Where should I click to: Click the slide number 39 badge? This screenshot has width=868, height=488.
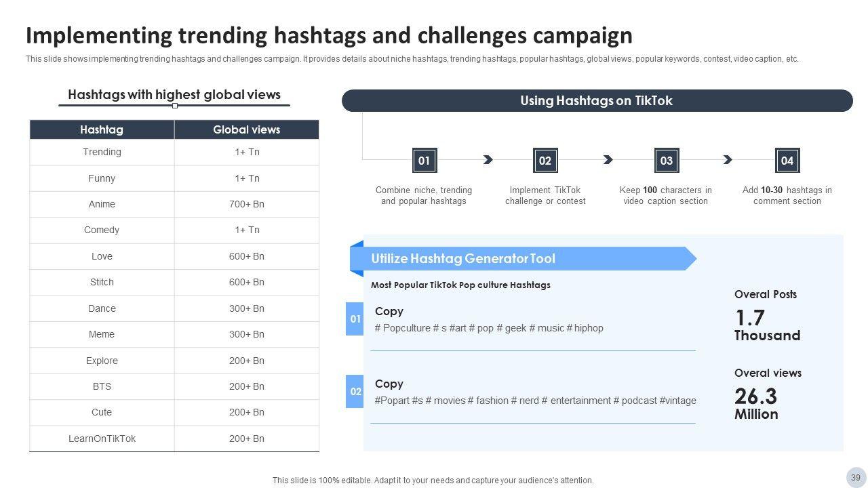pyautogui.click(x=855, y=477)
